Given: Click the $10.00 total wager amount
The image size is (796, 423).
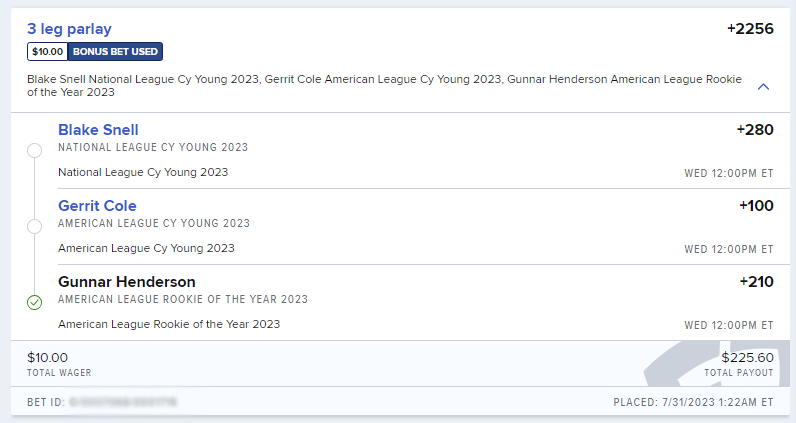Looking at the screenshot, I should pyautogui.click(x=47, y=357).
